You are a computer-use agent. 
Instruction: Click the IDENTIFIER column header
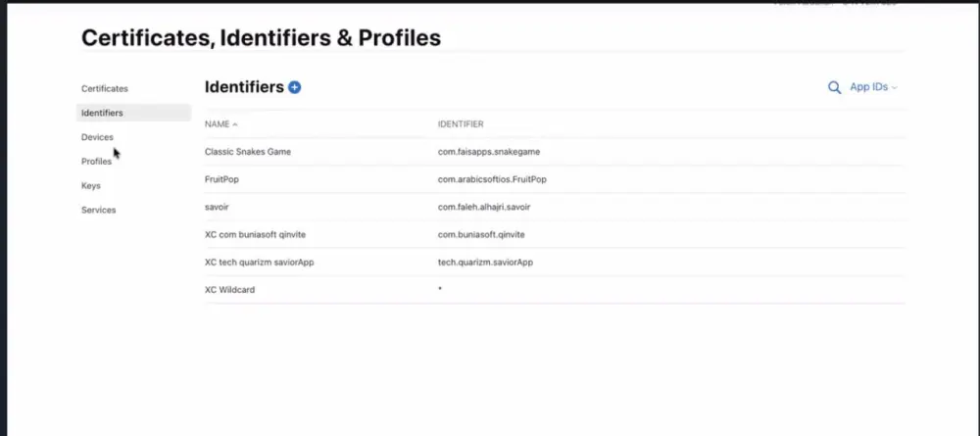click(x=461, y=124)
